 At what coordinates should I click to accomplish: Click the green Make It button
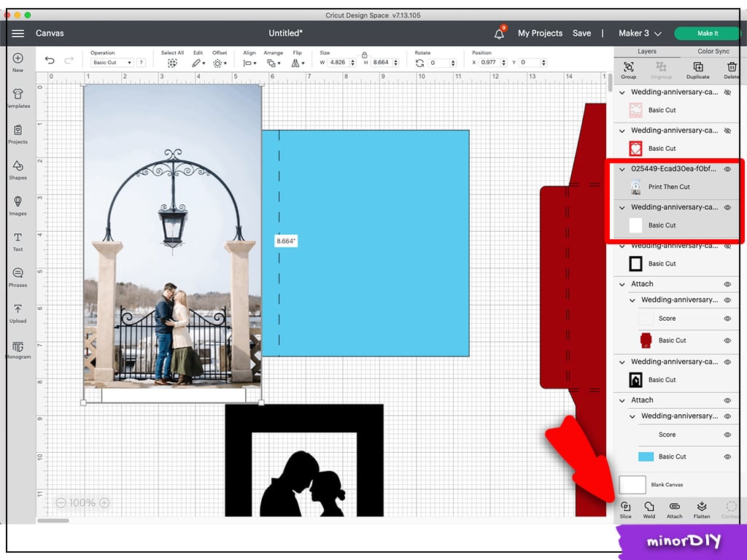[x=708, y=34]
